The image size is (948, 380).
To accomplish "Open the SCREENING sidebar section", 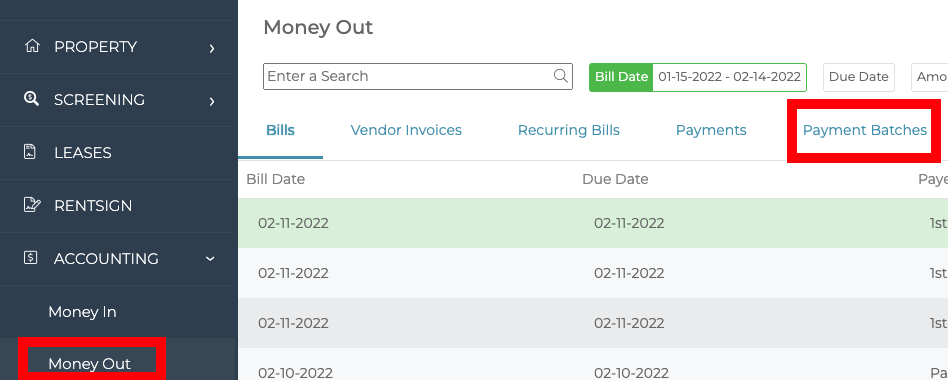I will [118, 100].
